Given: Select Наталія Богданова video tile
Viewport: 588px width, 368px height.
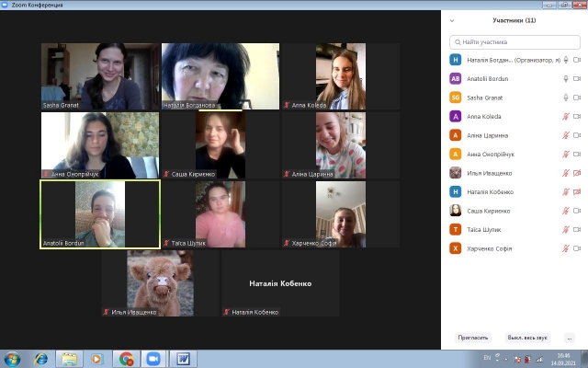Looking at the screenshot, I should pyautogui.click(x=220, y=76).
